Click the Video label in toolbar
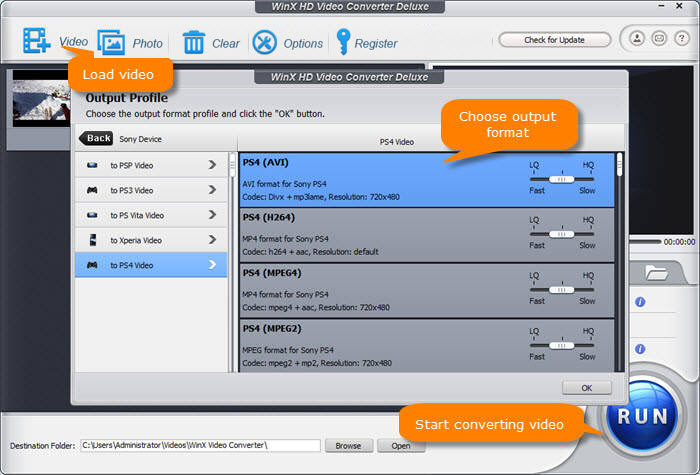Viewport: 700px width, 475px height. 74,42
